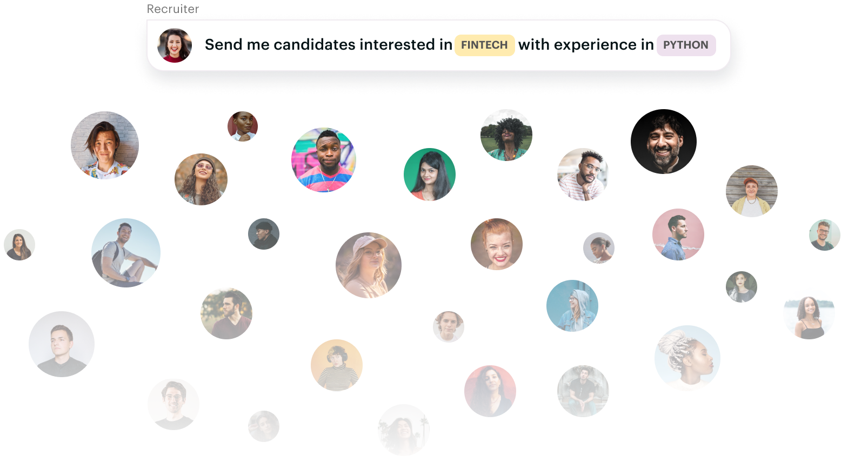This screenshot has height=469, width=868.
Task: Open candidate avatar in blue hooded jacket
Action: click(x=572, y=306)
